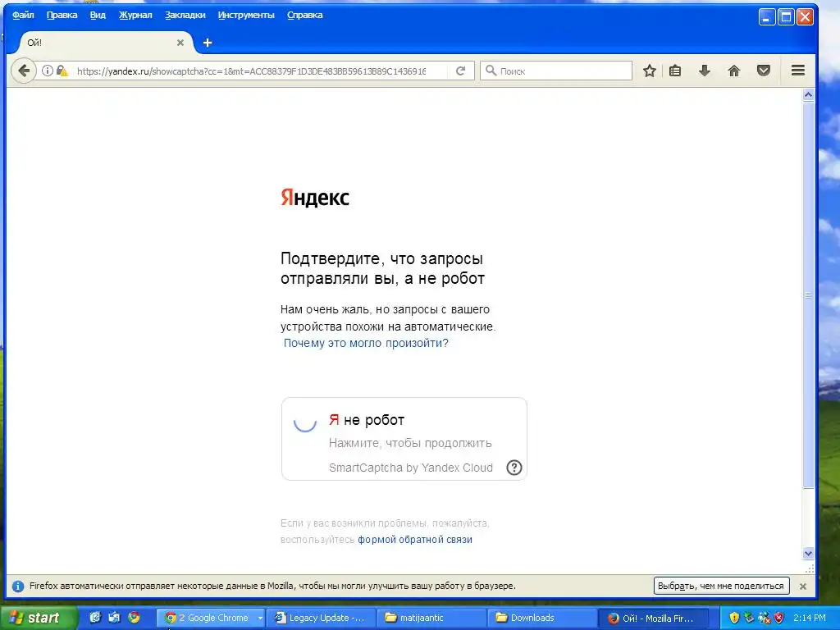Click the middle quick launch icon
Viewport: 840px width, 630px height.
click(x=114, y=617)
